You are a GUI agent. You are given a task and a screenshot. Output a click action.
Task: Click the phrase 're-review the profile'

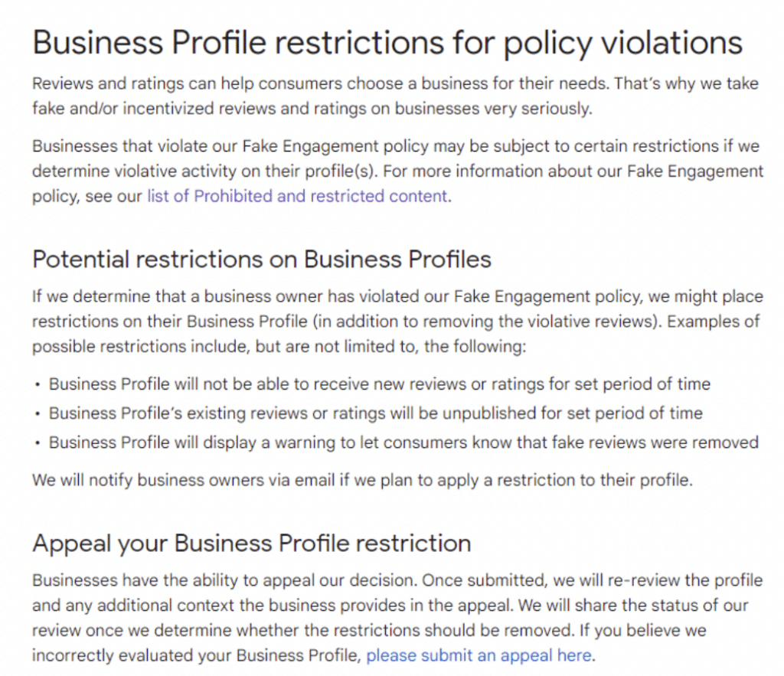[x=685, y=580]
